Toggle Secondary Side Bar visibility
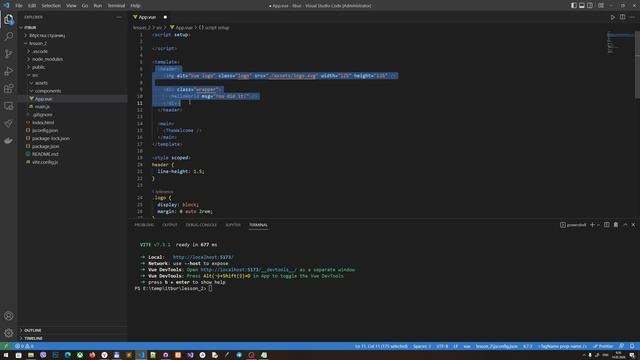 pyautogui.click(x=590, y=6)
